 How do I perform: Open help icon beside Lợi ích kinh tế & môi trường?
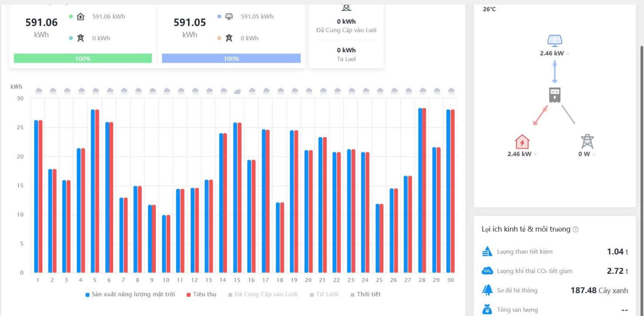576,230
